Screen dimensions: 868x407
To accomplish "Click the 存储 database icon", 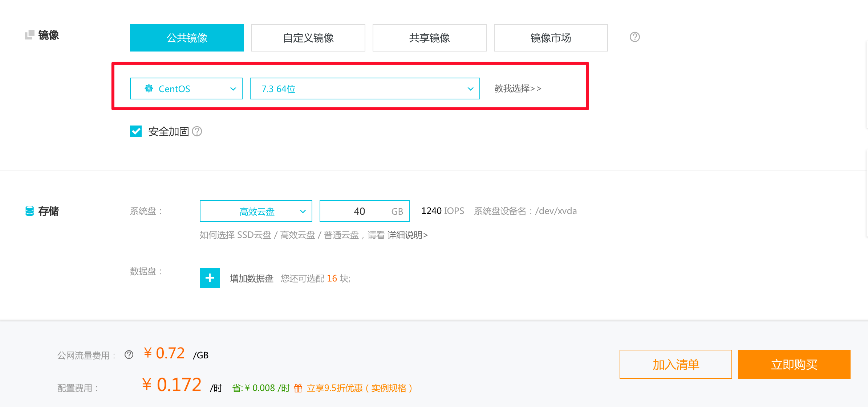I will [x=30, y=211].
